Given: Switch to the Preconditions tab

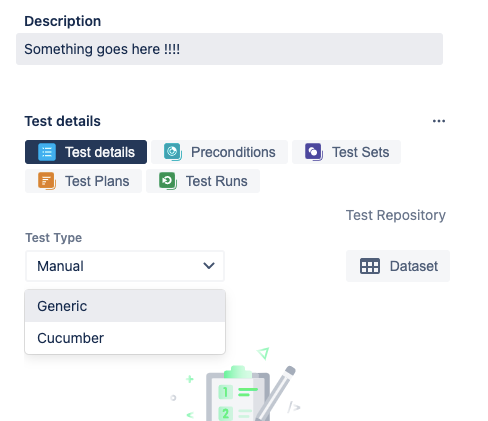Looking at the screenshot, I should 219,152.
